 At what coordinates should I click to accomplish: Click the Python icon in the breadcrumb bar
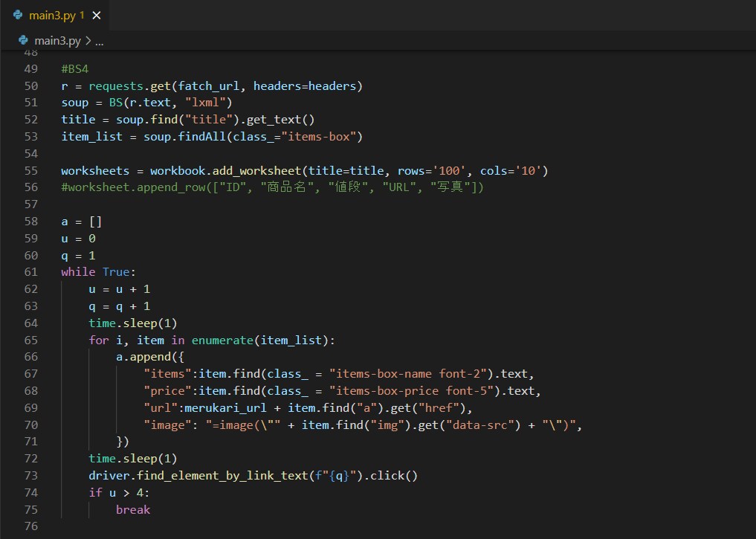point(23,40)
